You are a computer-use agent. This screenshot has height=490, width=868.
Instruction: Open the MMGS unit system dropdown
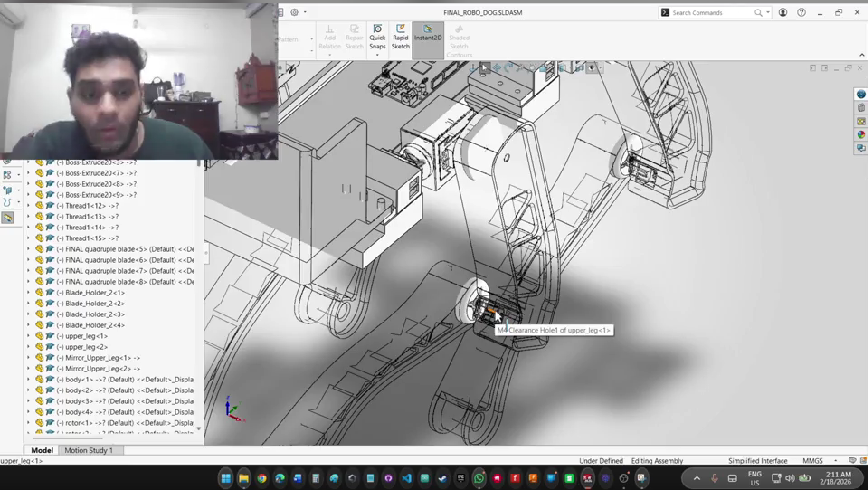(835, 461)
